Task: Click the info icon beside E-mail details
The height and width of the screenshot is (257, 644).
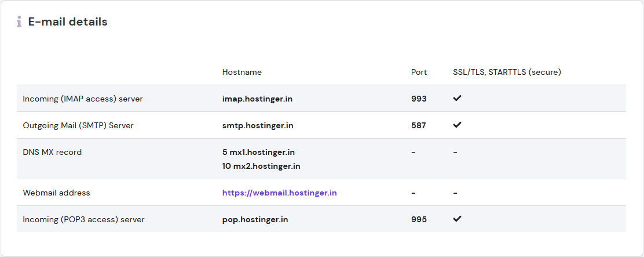Action: 19,22
